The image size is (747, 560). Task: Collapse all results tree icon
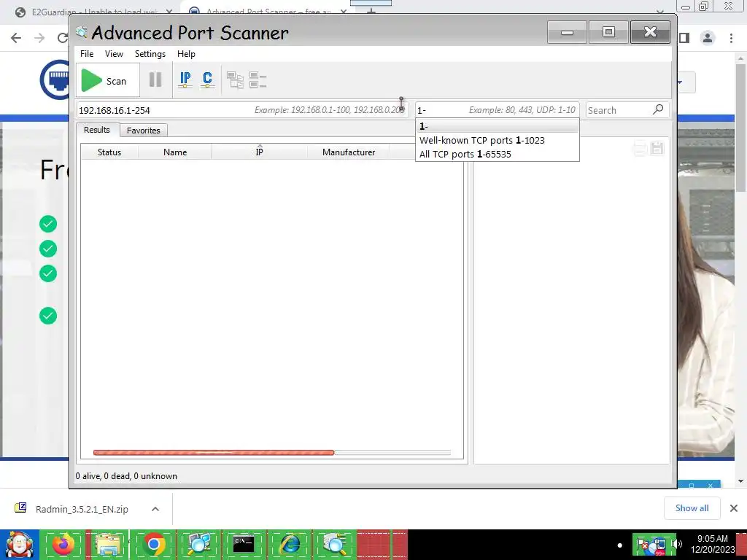point(258,80)
